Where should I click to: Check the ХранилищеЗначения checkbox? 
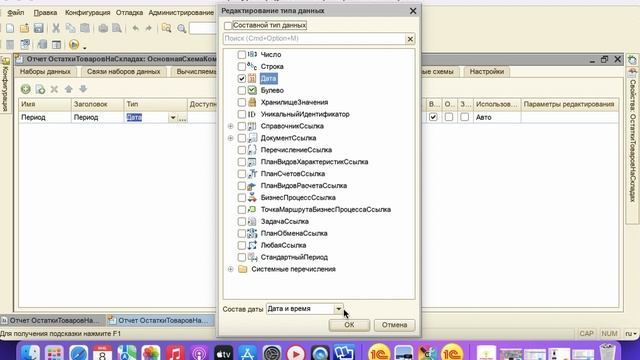point(242,102)
